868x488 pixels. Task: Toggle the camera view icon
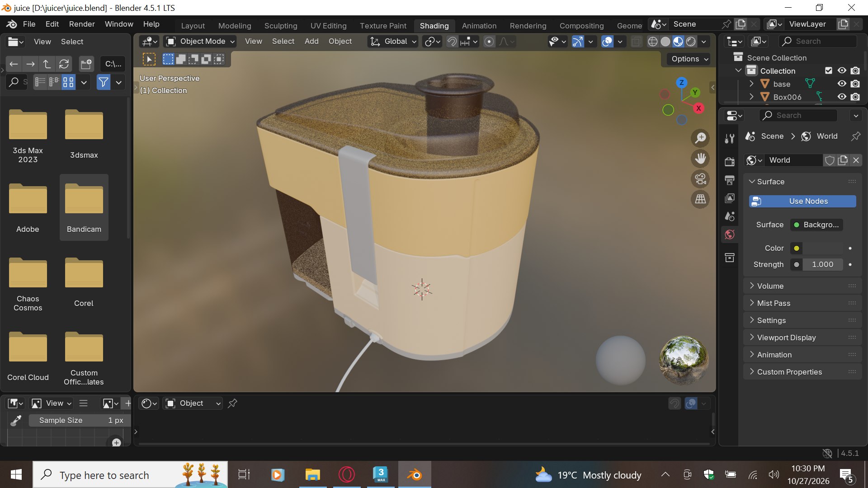pyautogui.click(x=700, y=179)
